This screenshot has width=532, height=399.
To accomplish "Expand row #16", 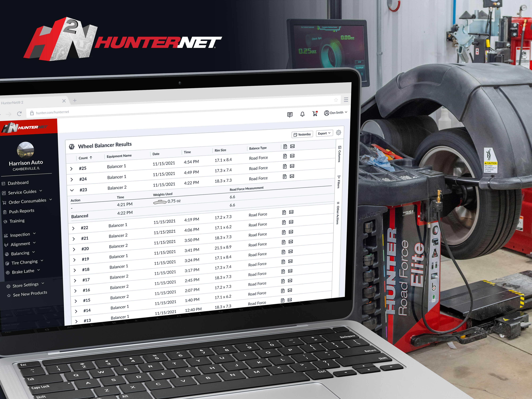I will (75, 291).
